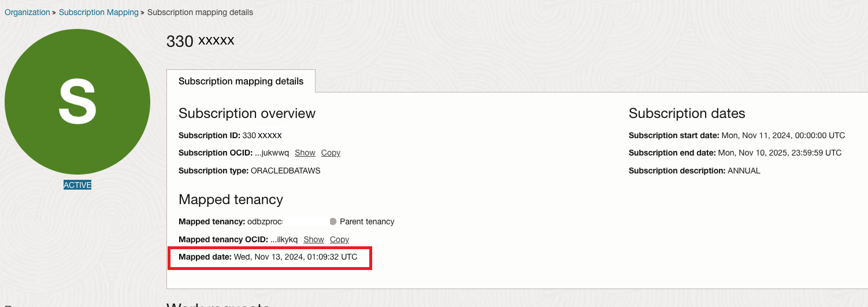
Task: Show the full Subscription OCID
Action: click(305, 153)
